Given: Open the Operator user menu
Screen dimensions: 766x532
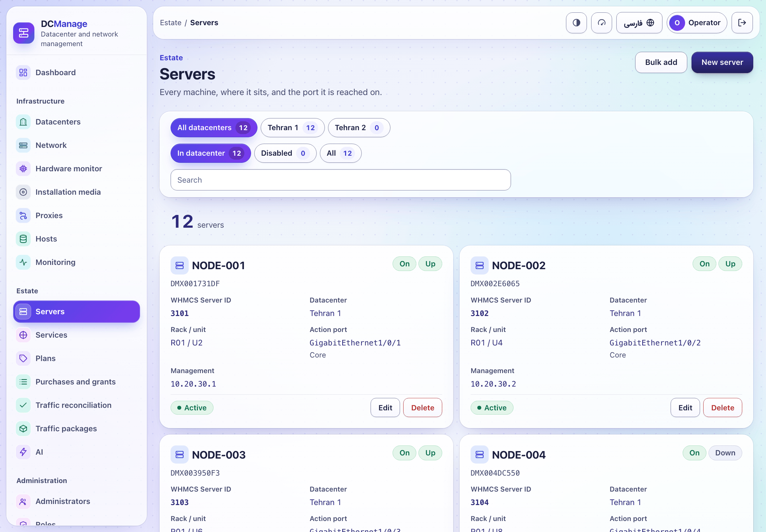Looking at the screenshot, I should 697,23.
